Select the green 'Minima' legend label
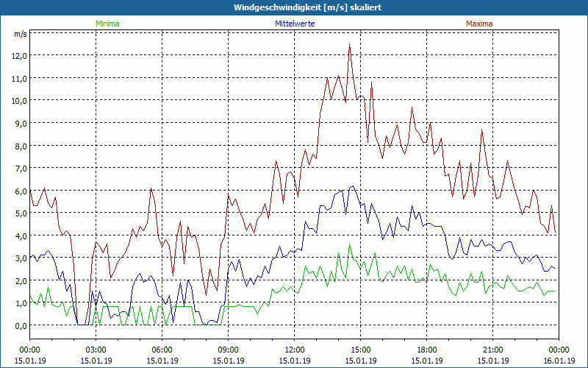 click(107, 24)
